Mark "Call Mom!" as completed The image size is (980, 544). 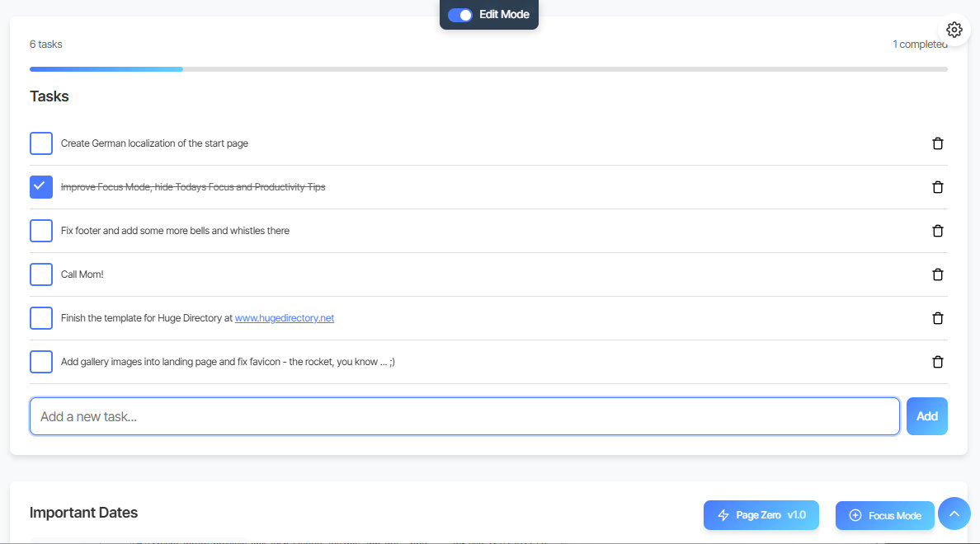(40, 274)
